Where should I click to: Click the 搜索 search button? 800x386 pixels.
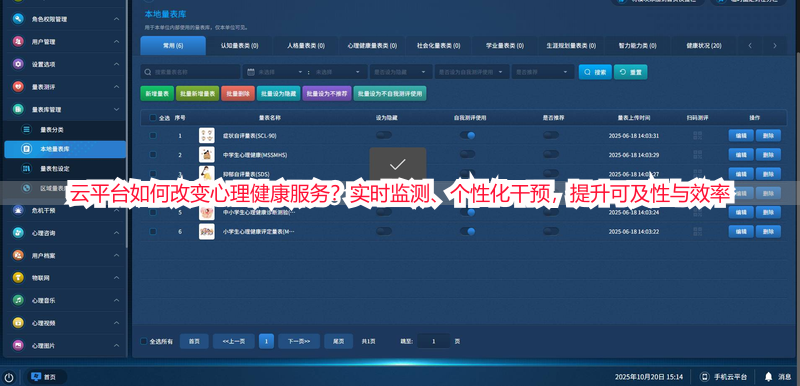tap(595, 72)
